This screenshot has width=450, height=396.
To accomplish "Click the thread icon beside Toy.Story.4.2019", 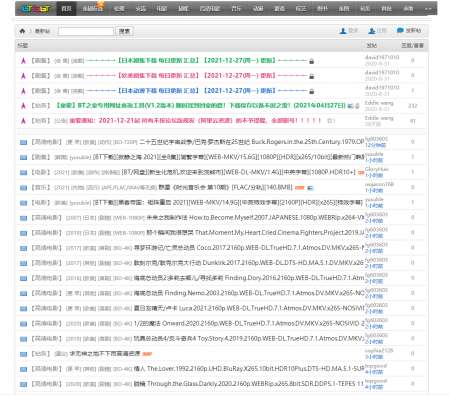I will coord(23,339).
